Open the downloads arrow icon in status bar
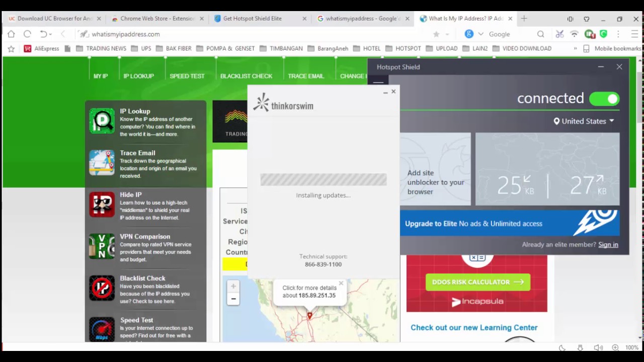644x362 pixels. coord(580,348)
